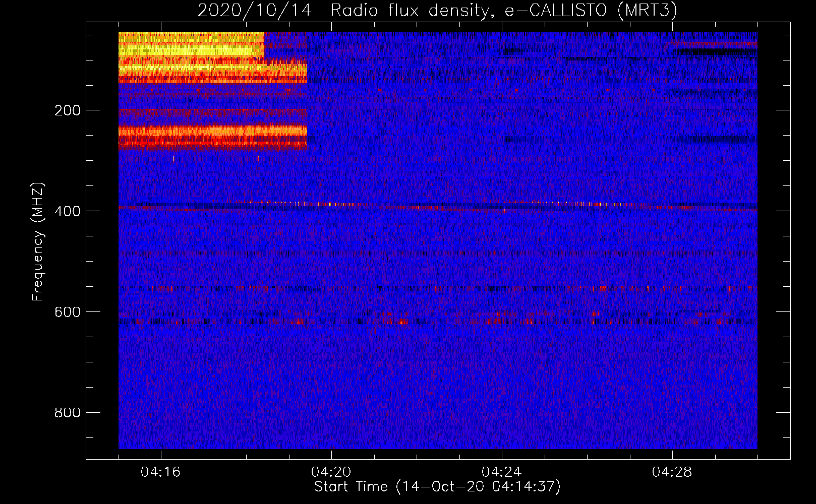Click the 04:24 time tick label
Image resolution: width=816 pixels, height=504 pixels.
502,472
